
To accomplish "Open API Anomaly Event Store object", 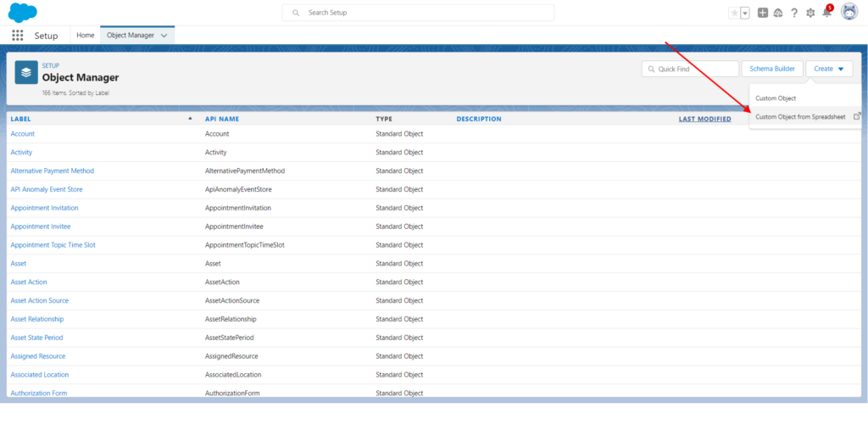I will click(x=47, y=189).
